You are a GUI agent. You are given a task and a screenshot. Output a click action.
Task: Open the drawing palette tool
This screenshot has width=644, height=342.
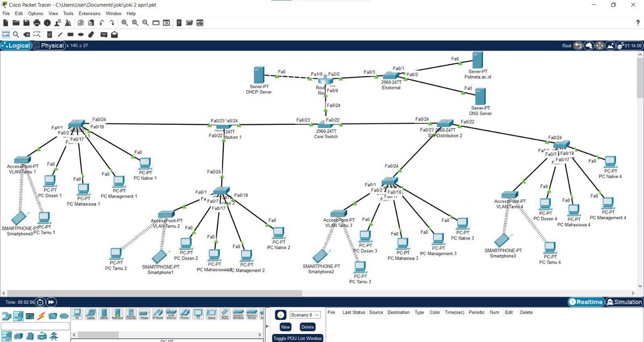(x=156, y=23)
